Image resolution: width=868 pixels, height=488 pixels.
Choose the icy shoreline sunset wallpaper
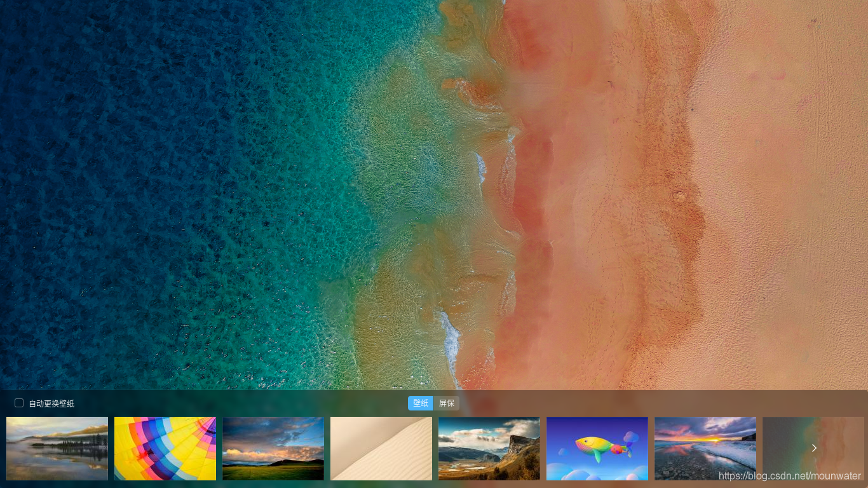[x=705, y=449]
